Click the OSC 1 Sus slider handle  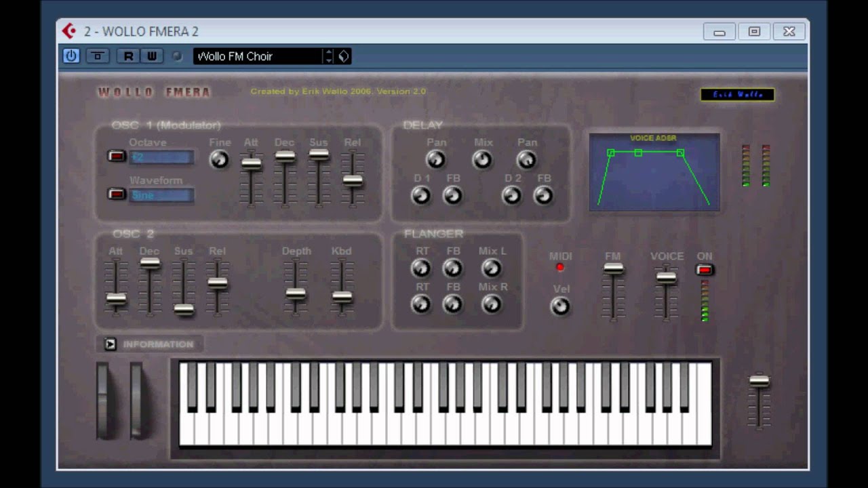pyautogui.click(x=319, y=155)
